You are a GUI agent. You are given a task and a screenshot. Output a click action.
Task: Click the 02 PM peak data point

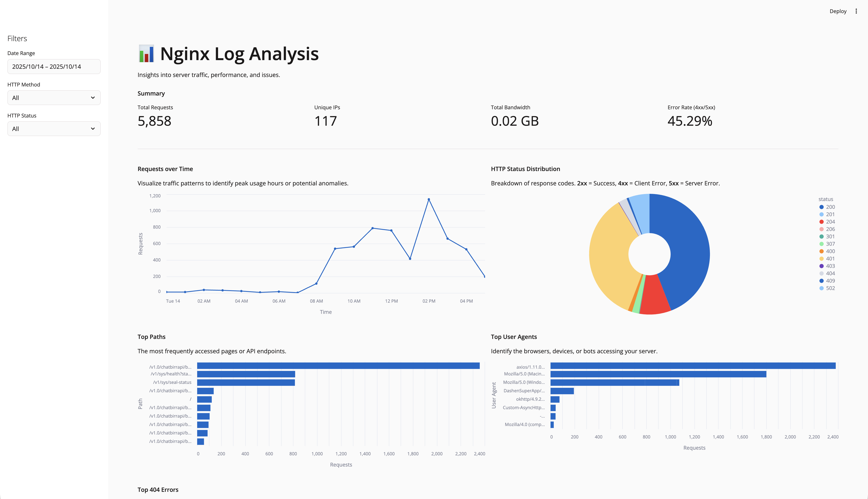429,200
